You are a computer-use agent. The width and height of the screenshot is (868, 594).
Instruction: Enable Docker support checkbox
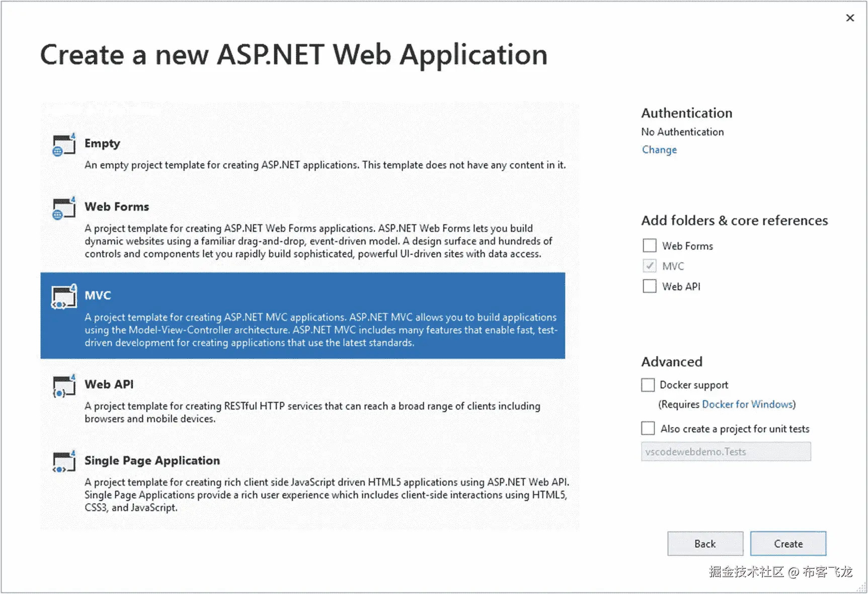point(648,385)
